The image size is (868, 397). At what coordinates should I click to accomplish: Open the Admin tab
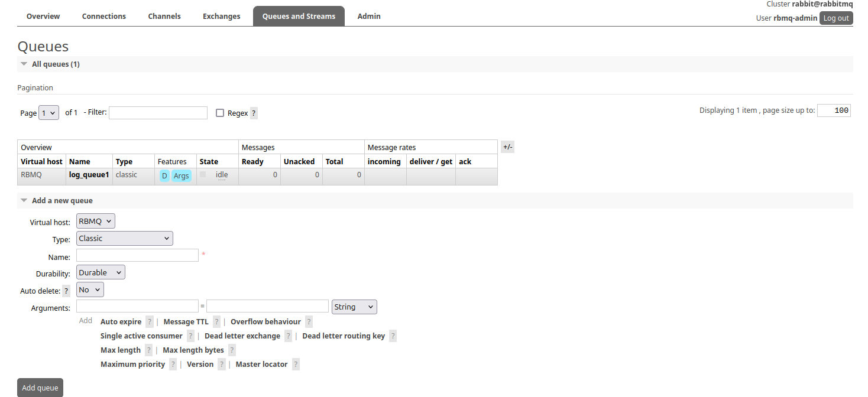[369, 16]
